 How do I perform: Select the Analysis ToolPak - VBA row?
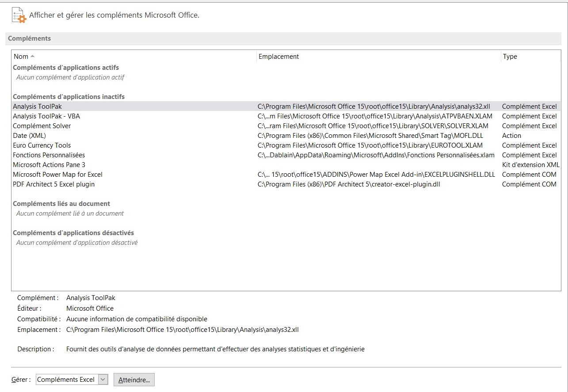tap(286, 116)
